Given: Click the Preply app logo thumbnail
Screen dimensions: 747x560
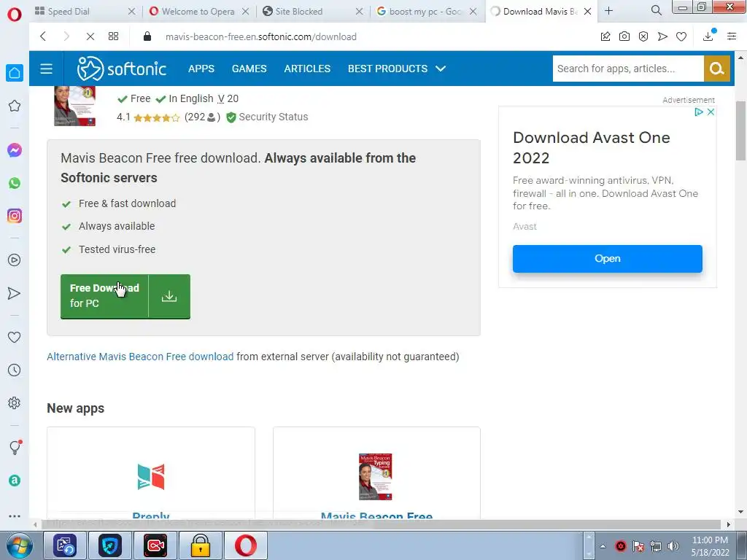Looking at the screenshot, I should (151, 476).
